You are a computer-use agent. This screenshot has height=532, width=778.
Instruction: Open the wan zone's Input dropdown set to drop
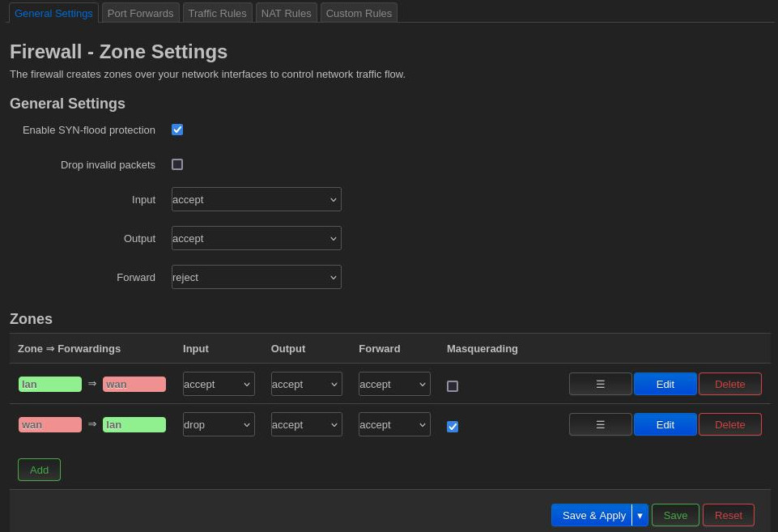[219, 424]
